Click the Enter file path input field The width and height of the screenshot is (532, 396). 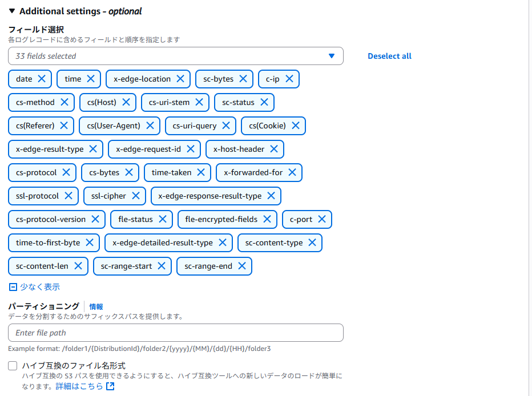(176, 333)
